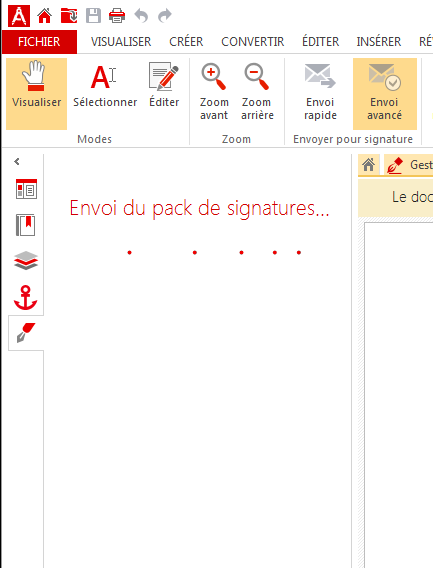Image resolution: width=433 pixels, height=568 pixels.
Task: Undo the last action with the arrow
Action: (141, 16)
